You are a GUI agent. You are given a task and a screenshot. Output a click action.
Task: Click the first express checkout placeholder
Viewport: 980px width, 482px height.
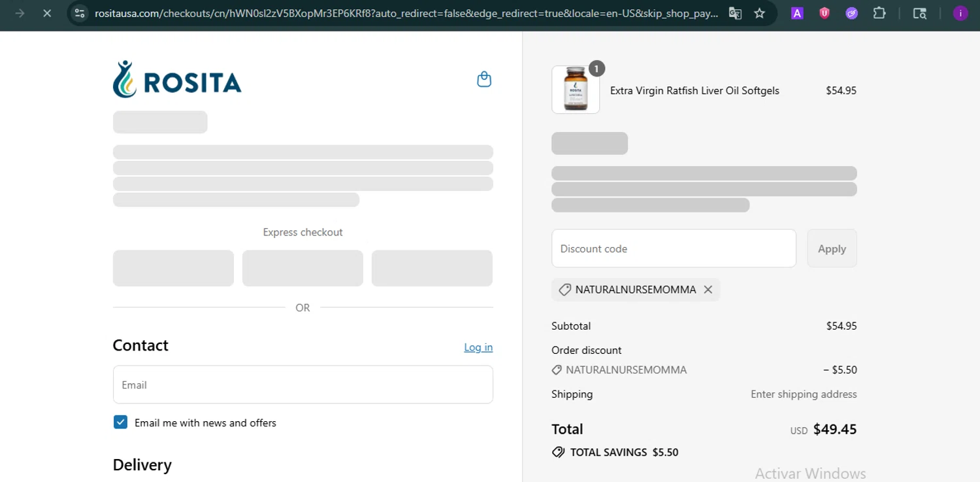pyautogui.click(x=173, y=268)
